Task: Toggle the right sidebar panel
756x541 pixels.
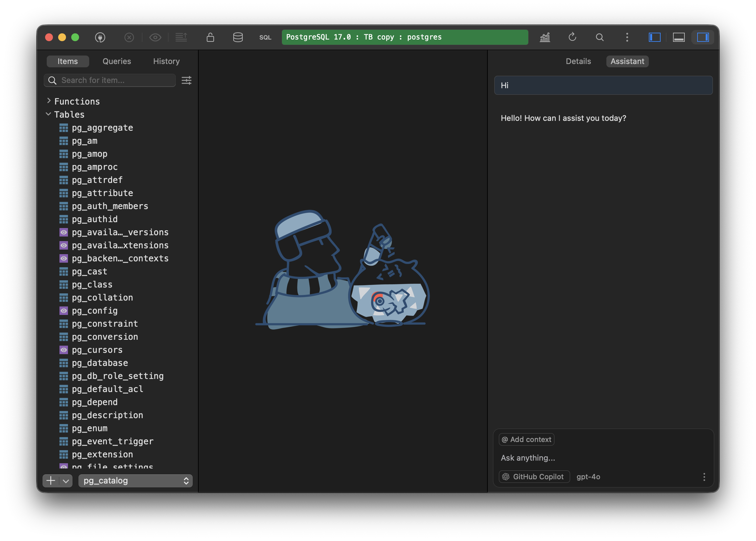Action: pos(703,37)
